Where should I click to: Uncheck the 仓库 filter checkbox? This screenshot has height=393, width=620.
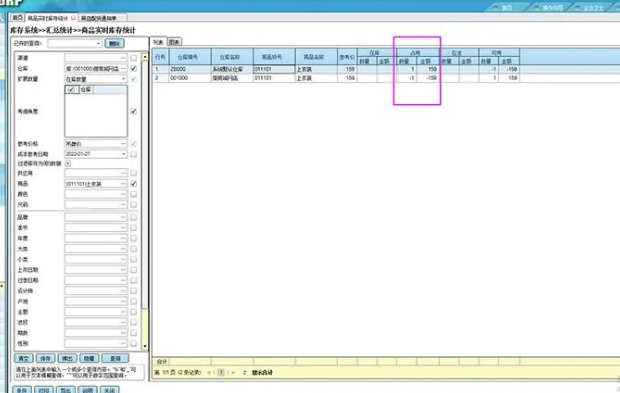pos(134,68)
